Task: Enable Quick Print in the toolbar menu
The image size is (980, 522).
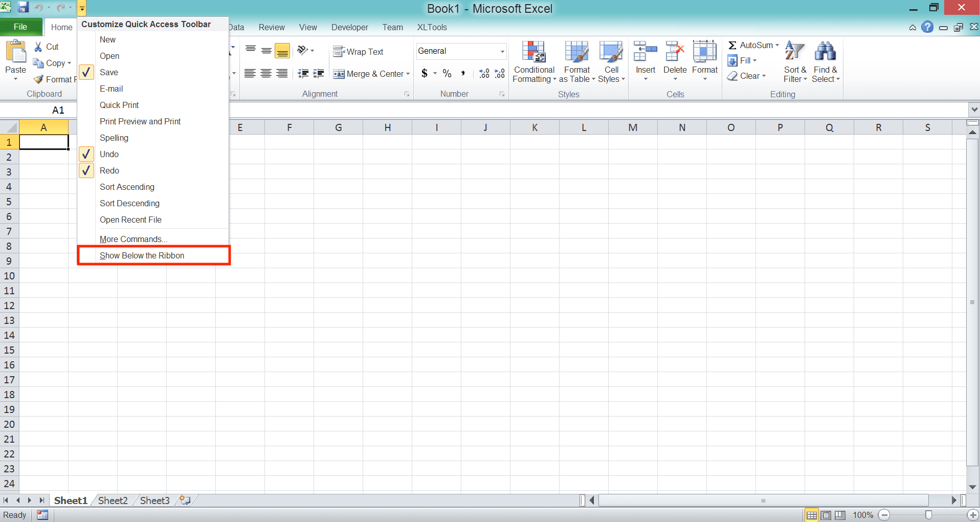Action: click(x=119, y=105)
